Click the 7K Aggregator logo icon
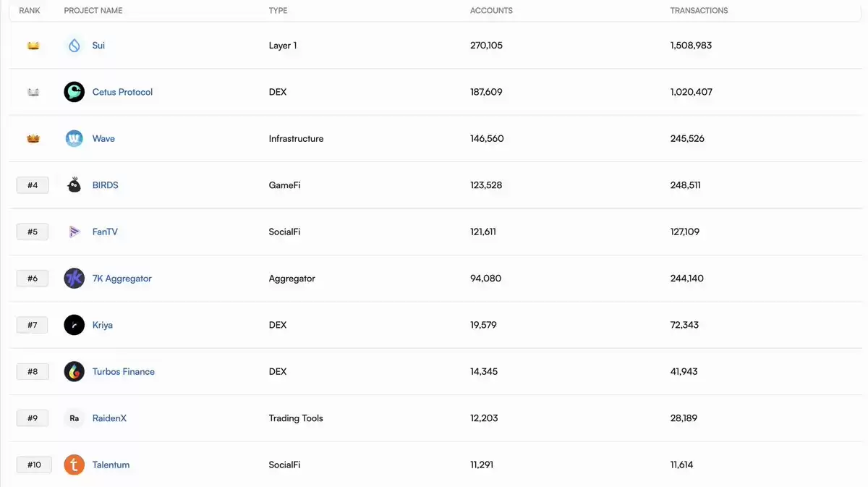Screen dimensions: 868x487 (74, 278)
